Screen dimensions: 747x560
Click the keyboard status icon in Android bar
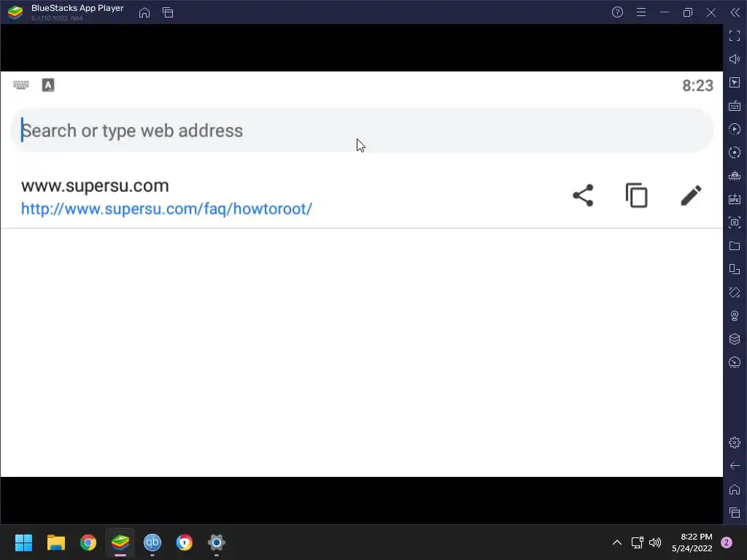tap(21, 85)
